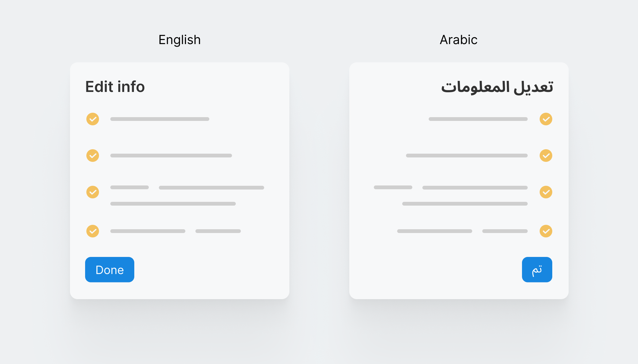Click the Arabic title تعديل المعلومات
This screenshot has height=364, width=638.
pyautogui.click(x=497, y=87)
